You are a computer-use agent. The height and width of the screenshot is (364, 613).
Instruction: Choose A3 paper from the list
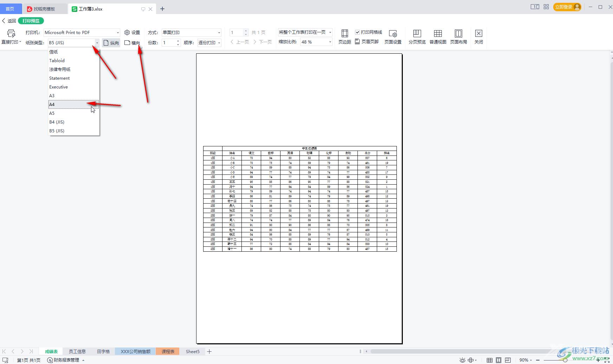click(x=73, y=95)
